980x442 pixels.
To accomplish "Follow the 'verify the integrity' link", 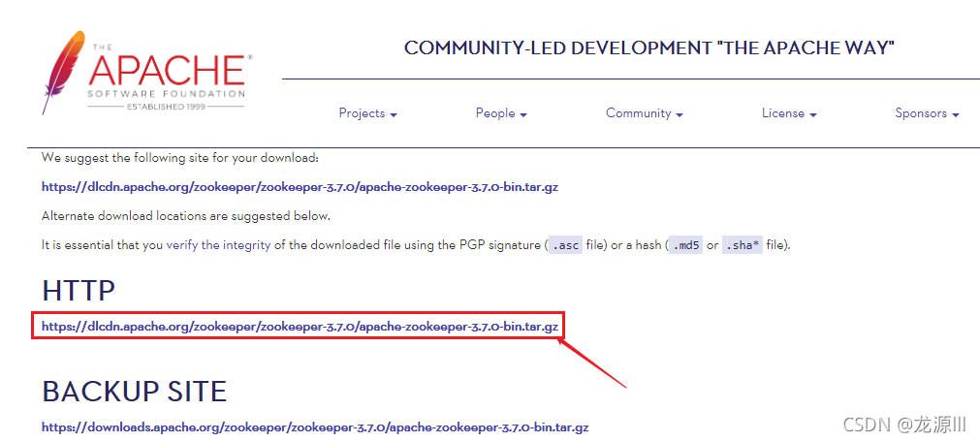I will coord(218,245).
